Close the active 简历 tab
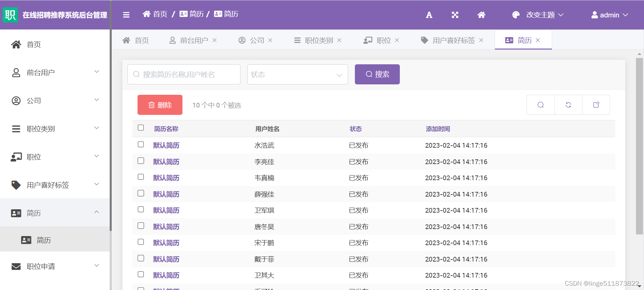This screenshot has height=290, width=644. 538,40
